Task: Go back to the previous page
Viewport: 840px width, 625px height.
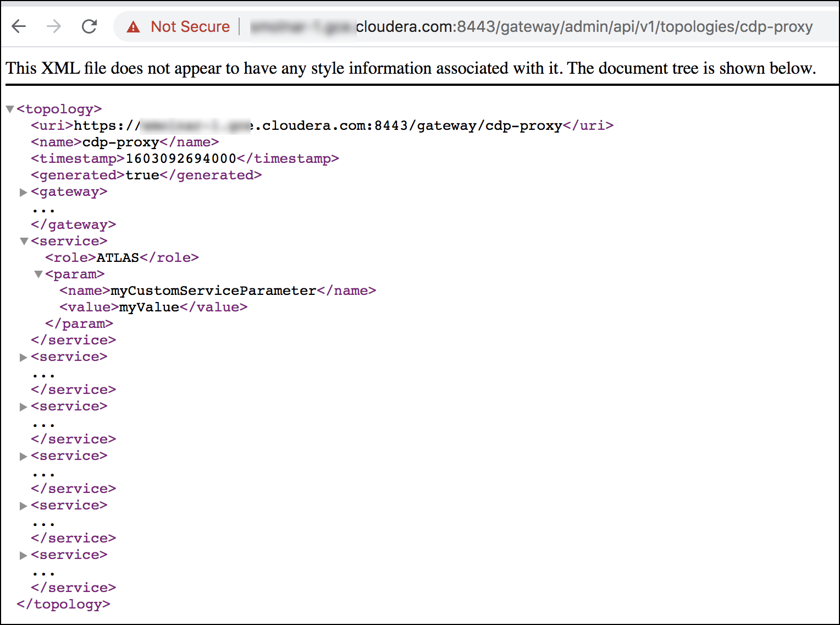Action: tap(19, 26)
